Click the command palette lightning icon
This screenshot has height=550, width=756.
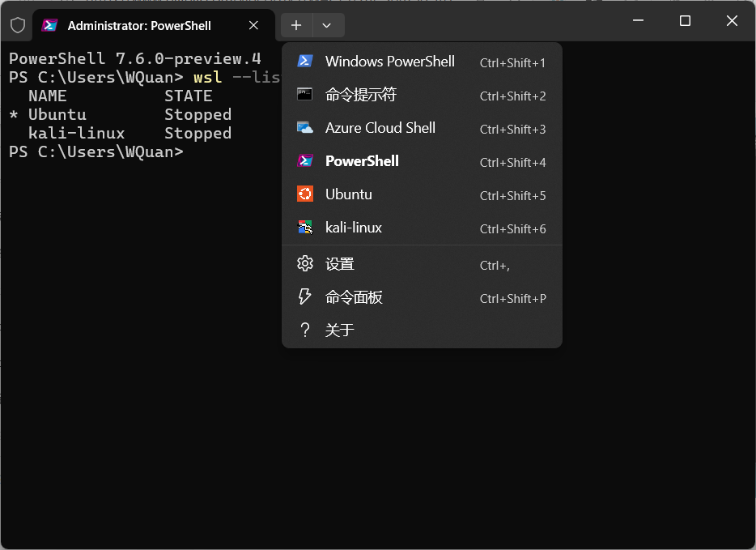coord(305,297)
